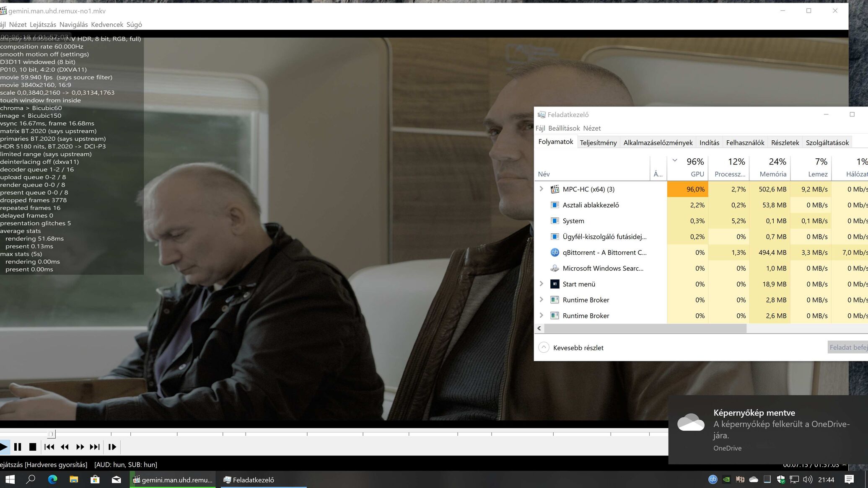
Task: Open the Nézet menu in MPC-HC
Action: pyautogui.click(x=18, y=25)
